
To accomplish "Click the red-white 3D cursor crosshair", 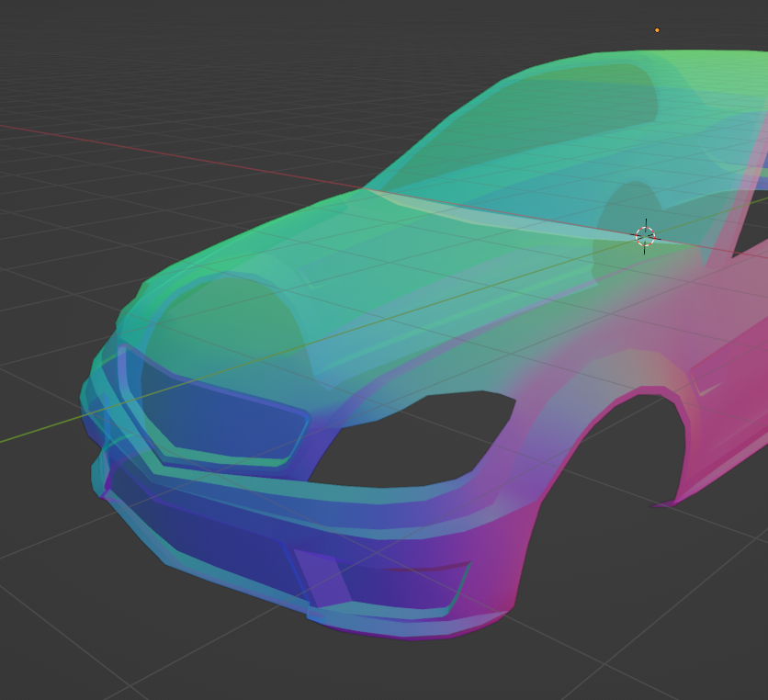I will 645,237.
